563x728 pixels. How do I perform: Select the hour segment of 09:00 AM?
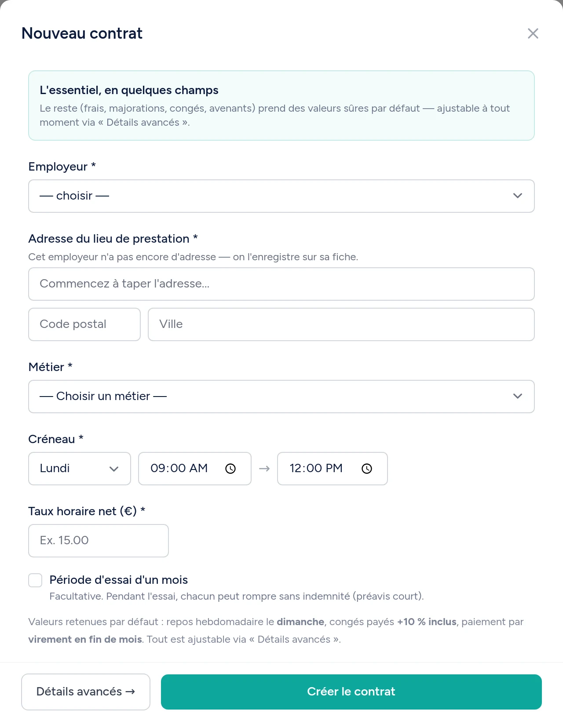pyautogui.click(x=158, y=468)
